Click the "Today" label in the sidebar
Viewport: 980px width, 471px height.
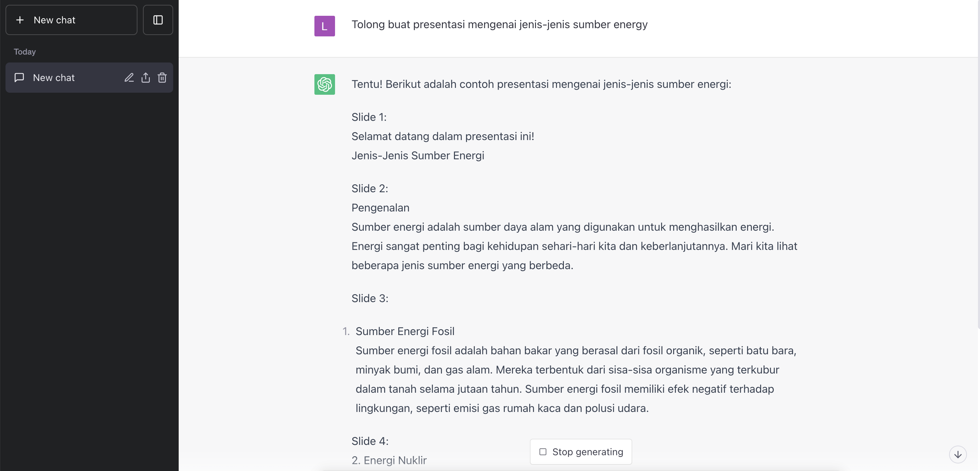tap(25, 52)
